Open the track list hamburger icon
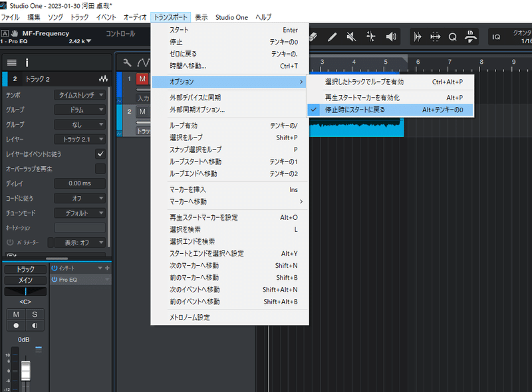 click(11, 62)
